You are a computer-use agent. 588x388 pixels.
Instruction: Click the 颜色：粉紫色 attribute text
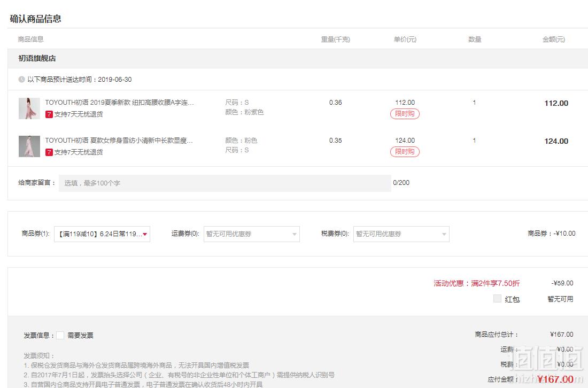click(244, 112)
